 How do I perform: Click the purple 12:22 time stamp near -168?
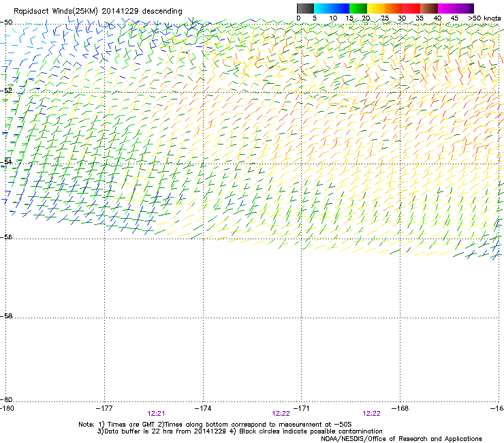(x=372, y=414)
